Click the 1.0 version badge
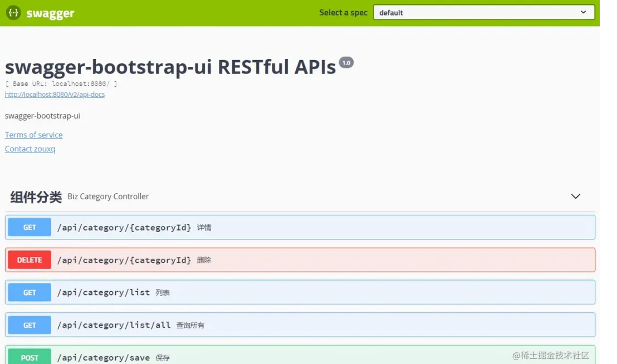This screenshot has height=364, width=617. coord(346,62)
